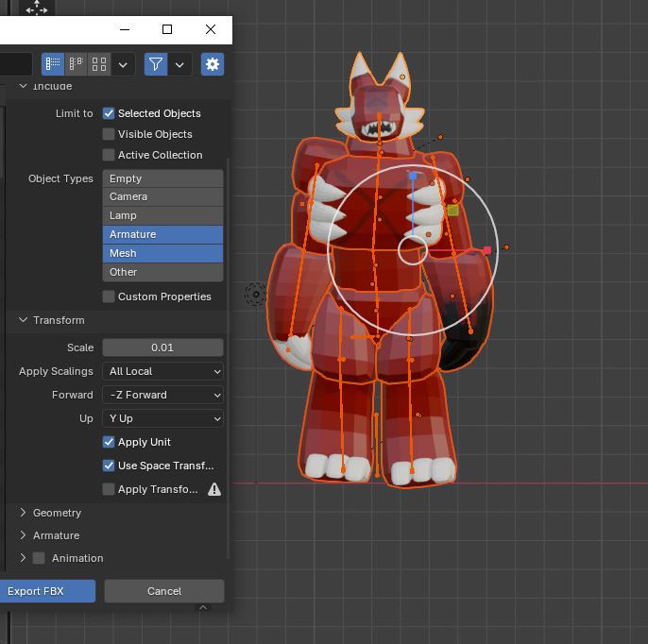
Task: Click the blue Z axis gizmo handle
Action: (413, 177)
